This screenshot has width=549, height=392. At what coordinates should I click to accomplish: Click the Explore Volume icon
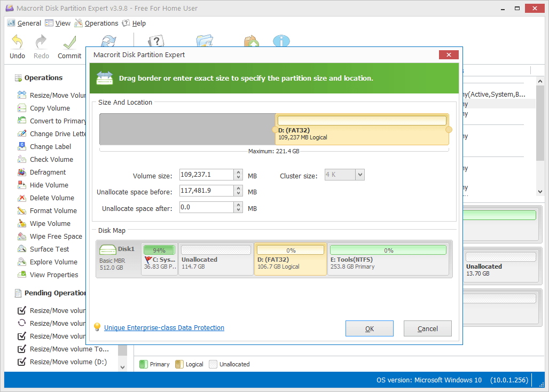(22, 262)
